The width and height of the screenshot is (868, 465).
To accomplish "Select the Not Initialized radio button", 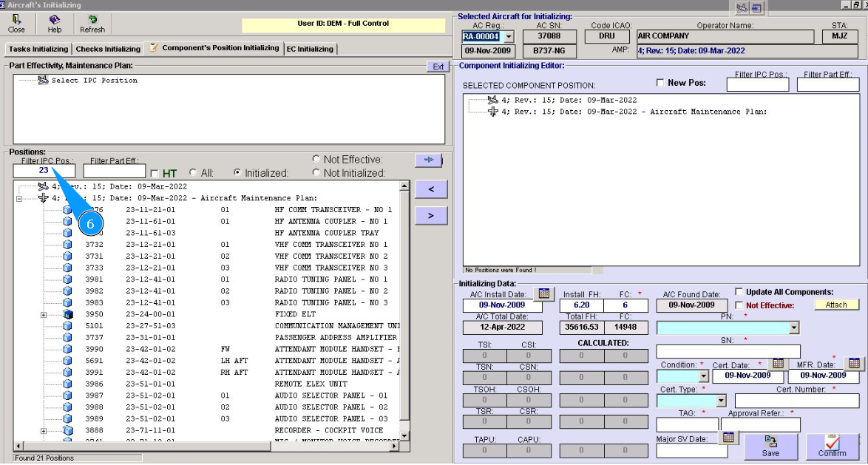I will click(316, 173).
